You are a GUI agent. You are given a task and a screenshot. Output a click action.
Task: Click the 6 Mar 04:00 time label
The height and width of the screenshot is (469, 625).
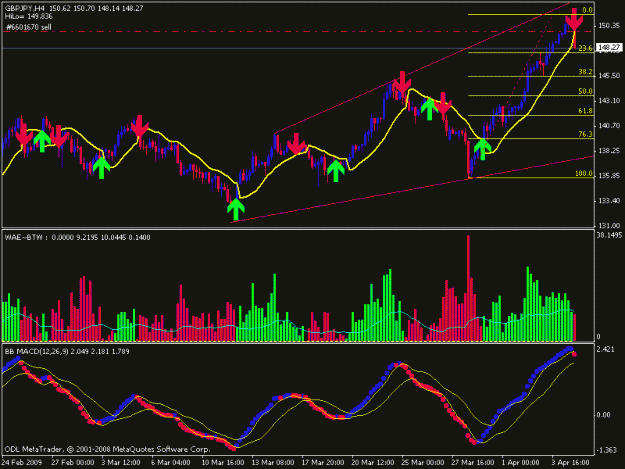[x=171, y=463]
